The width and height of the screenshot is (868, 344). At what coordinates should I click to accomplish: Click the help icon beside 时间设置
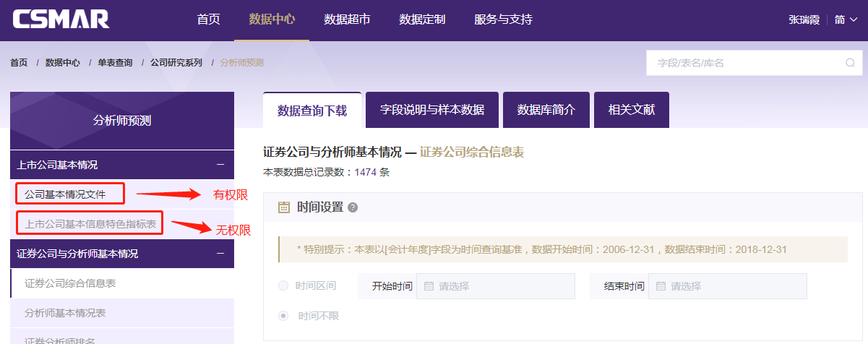pyautogui.click(x=353, y=207)
